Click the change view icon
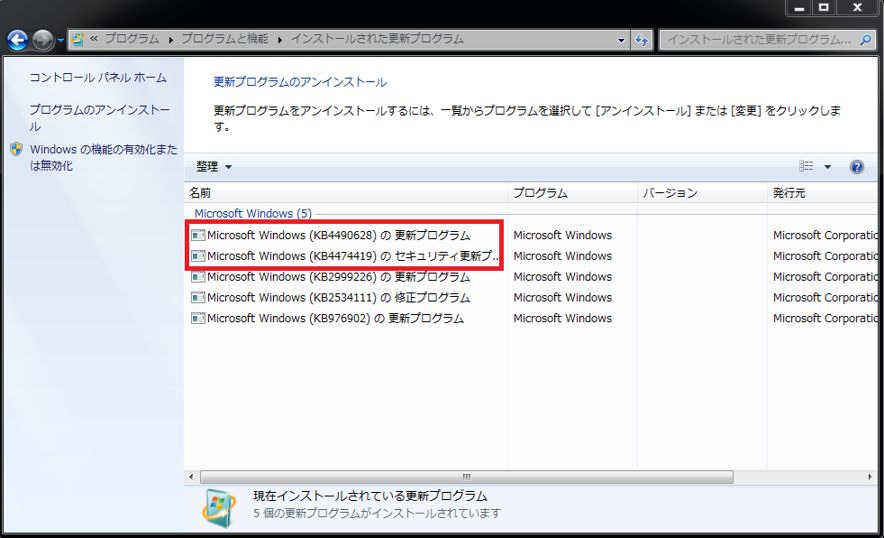The width and height of the screenshot is (884, 538). coord(806,166)
